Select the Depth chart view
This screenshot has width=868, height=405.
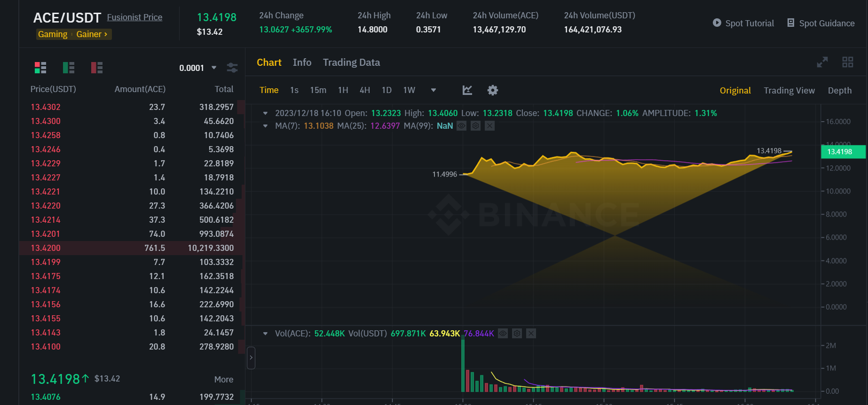tap(839, 91)
